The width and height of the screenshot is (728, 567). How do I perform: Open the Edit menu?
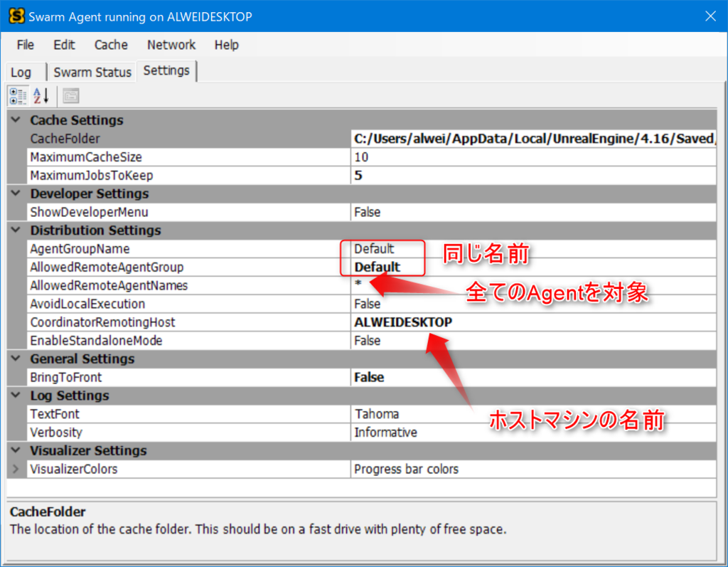[x=64, y=45]
